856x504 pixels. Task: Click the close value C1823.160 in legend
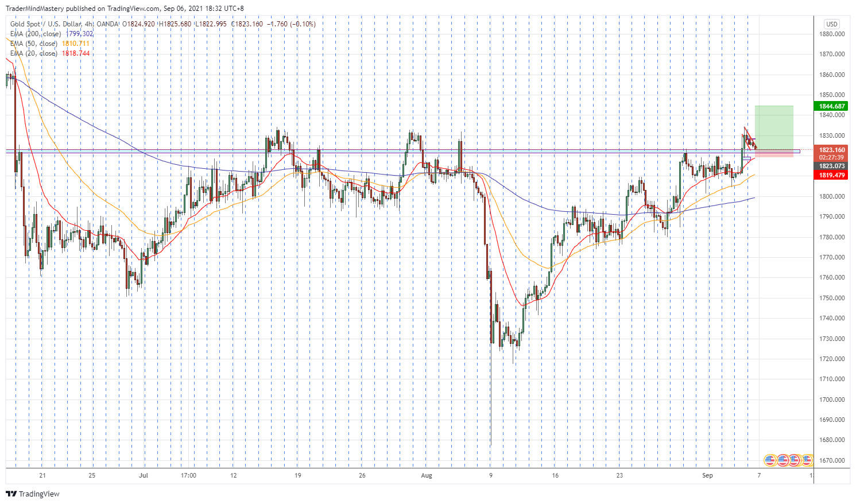pyautogui.click(x=247, y=24)
